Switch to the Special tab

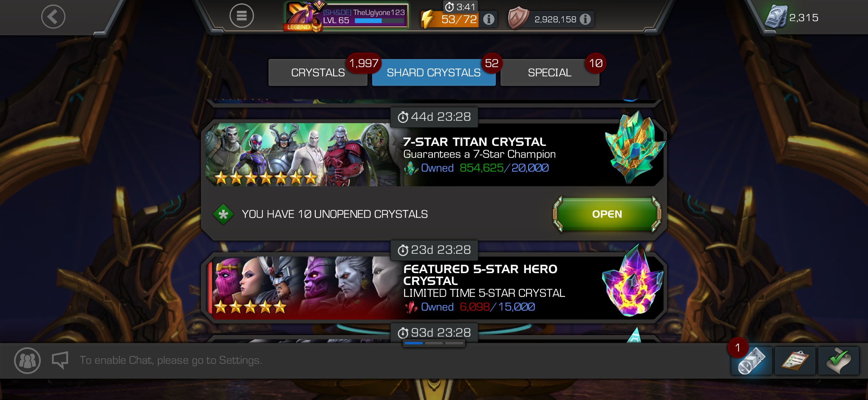coord(550,73)
